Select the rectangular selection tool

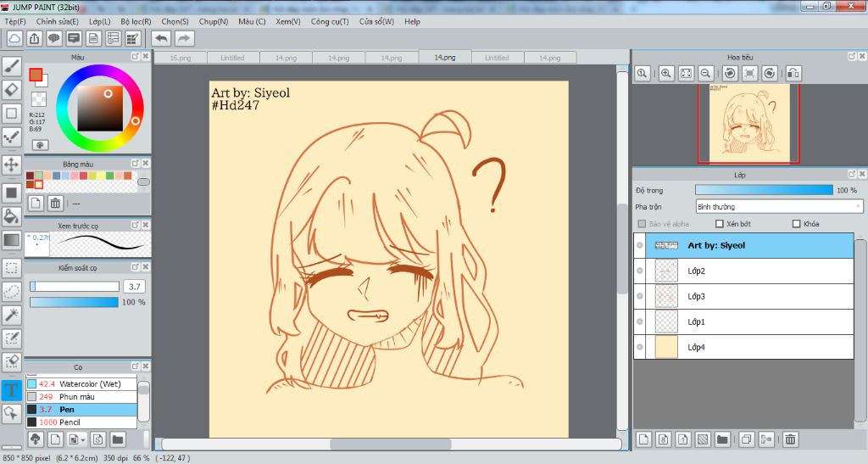pos(12,268)
